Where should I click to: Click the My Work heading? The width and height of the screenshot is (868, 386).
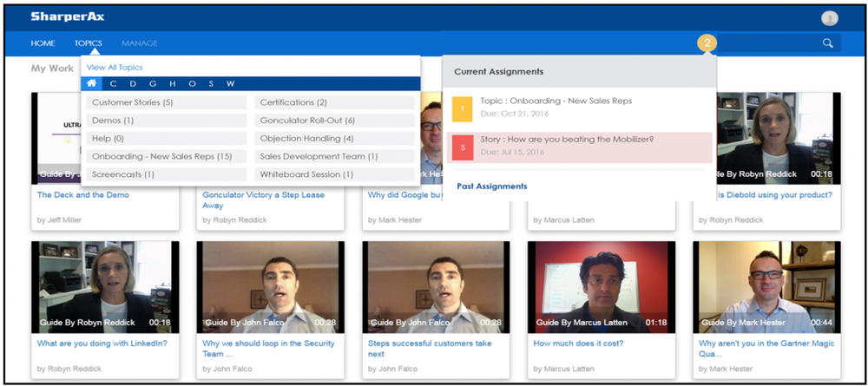tap(52, 69)
